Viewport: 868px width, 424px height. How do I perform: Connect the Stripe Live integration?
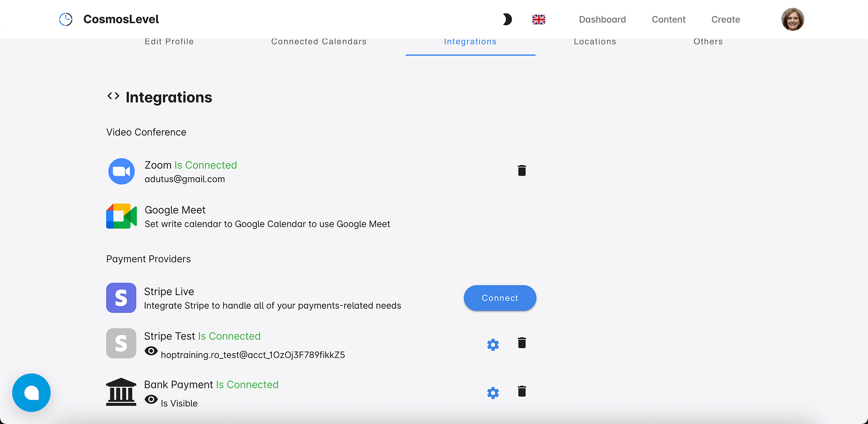[x=500, y=298]
